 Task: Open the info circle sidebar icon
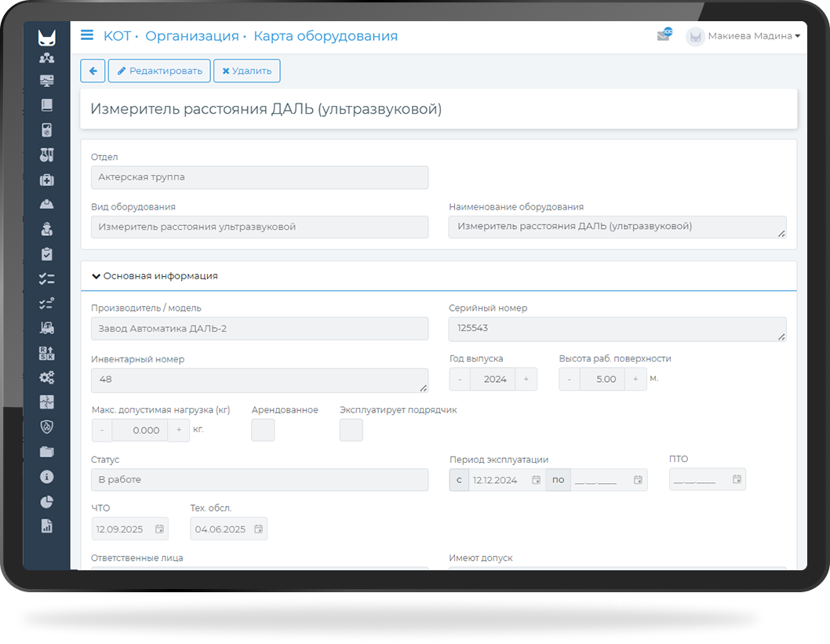pos(46,477)
